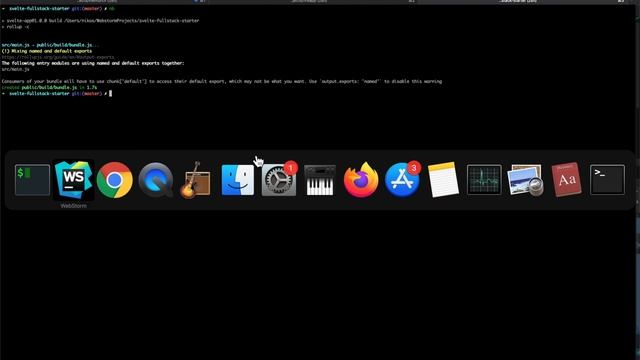Switch to iTerm with the green dollar prompt icon
This screenshot has width=640, height=360.
tap(32, 180)
